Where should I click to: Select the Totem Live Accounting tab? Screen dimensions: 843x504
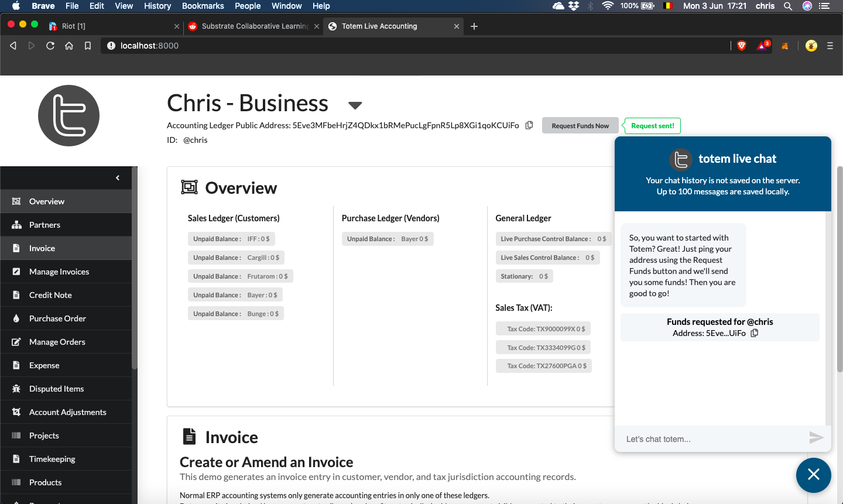[392, 26]
